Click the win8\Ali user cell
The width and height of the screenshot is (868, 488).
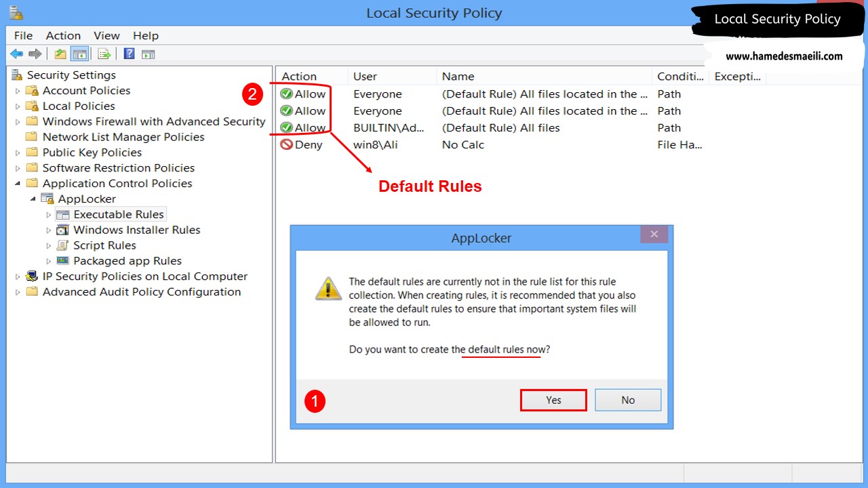click(376, 144)
